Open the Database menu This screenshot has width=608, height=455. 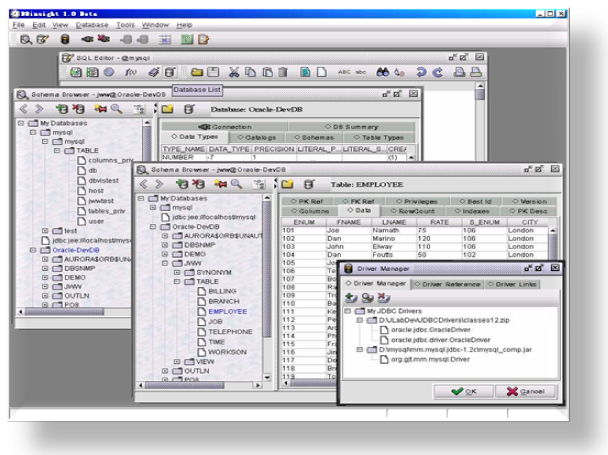[92, 25]
